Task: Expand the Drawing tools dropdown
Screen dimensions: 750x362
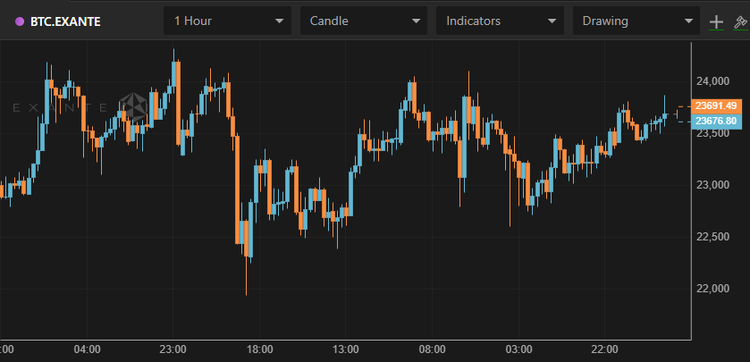Action: tap(636, 21)
